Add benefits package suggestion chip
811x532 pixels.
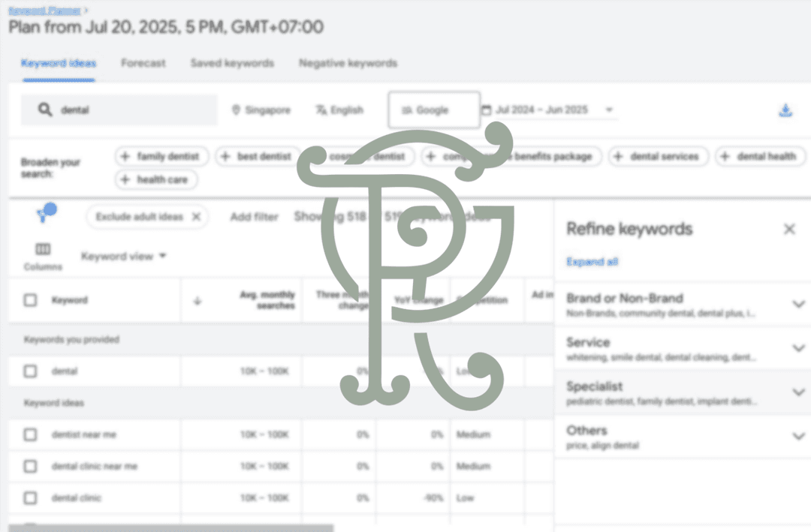coord(511,156)
